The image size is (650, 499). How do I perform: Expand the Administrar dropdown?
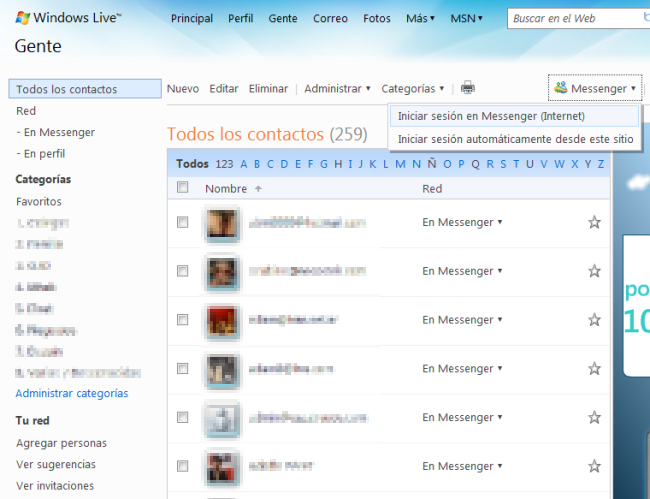click(337, 89)
